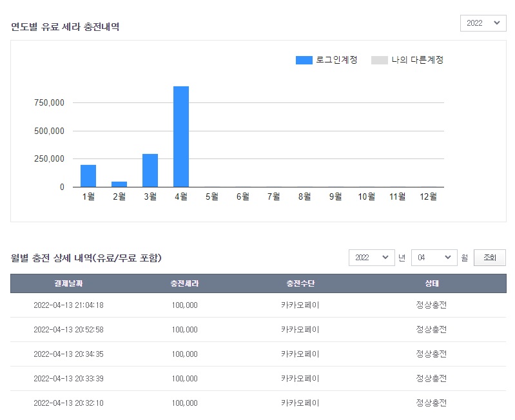Screen dimensions: 515x420
Task: Toggle the 로그인계정 legend label
Action: point(336,60)
